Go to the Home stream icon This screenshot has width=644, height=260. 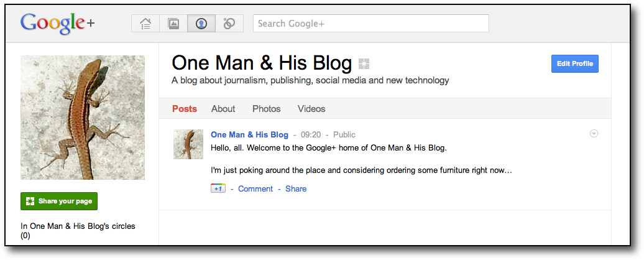click(145, 24)
